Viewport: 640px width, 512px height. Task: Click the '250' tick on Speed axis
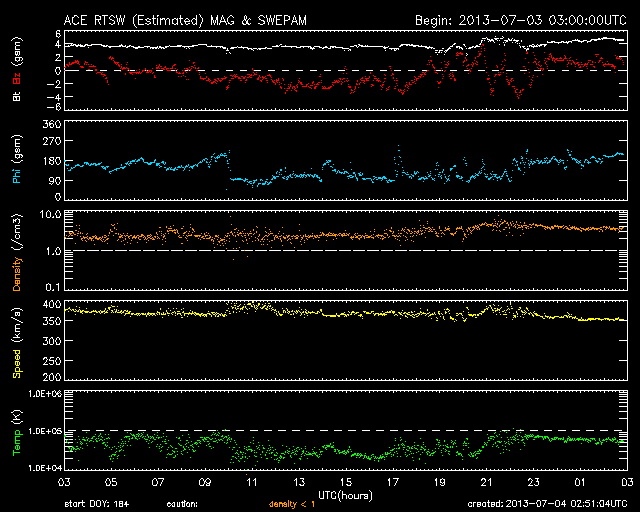pyautogui.click(x=52, y=361)
